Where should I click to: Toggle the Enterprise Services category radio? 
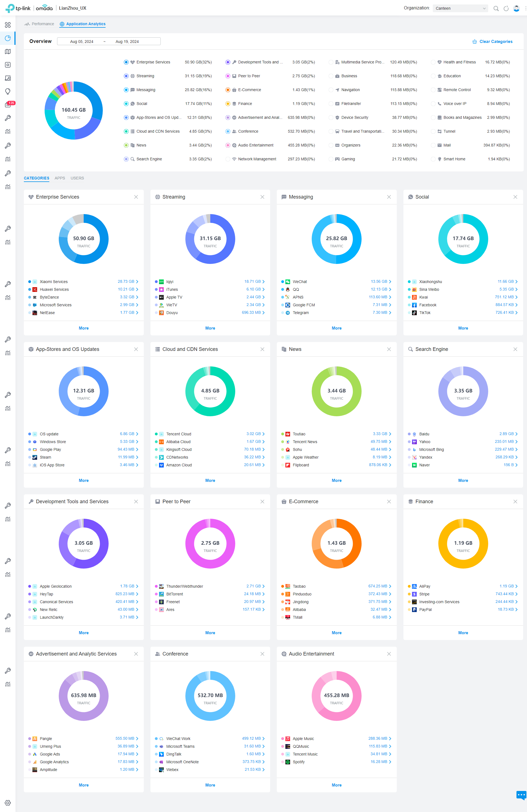(126, 62)
